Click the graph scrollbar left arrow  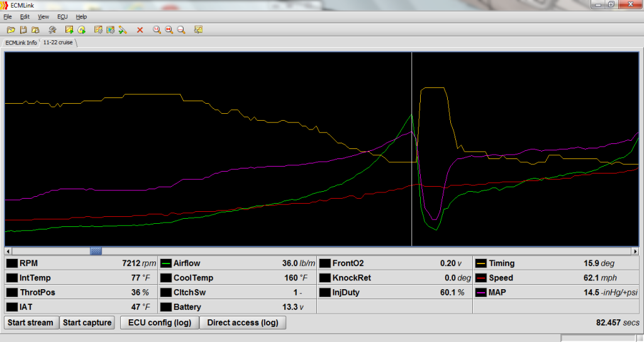(x=8, y=251)
